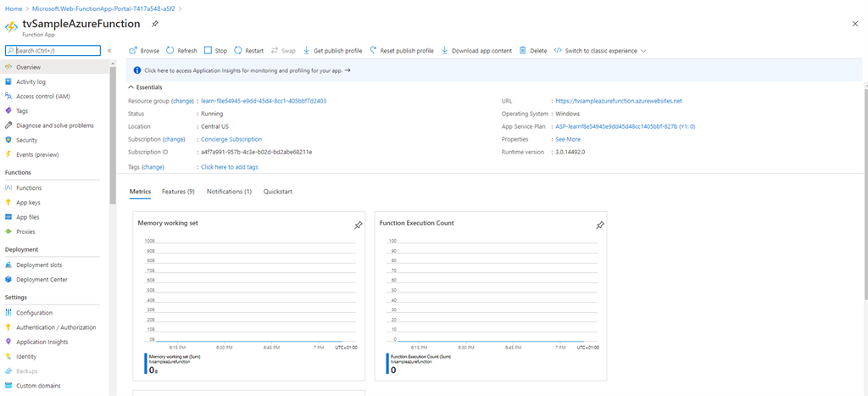Click the Reset publish profile icon

[x=373, y=50]
